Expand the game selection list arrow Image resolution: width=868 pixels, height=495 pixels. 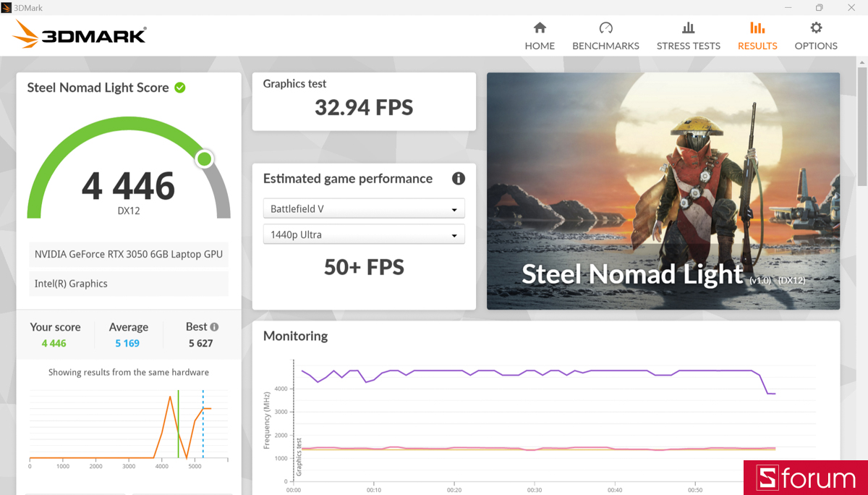click(455, 208)
